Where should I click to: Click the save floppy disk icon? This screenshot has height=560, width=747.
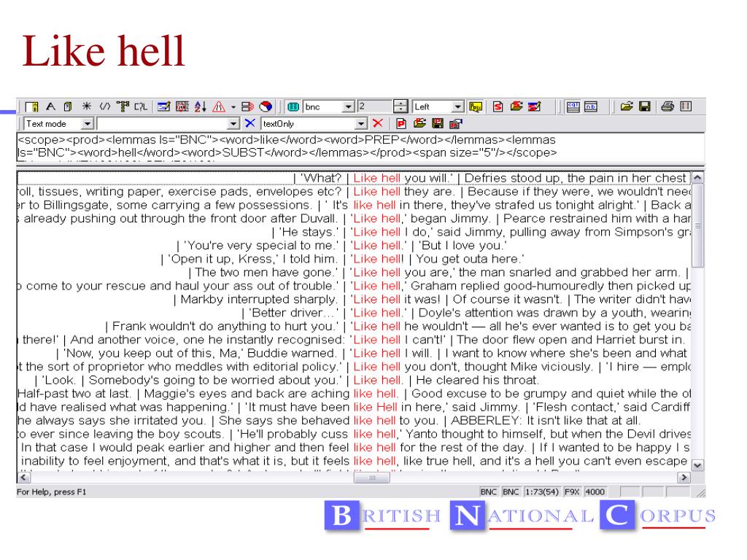tap(645, 106)
